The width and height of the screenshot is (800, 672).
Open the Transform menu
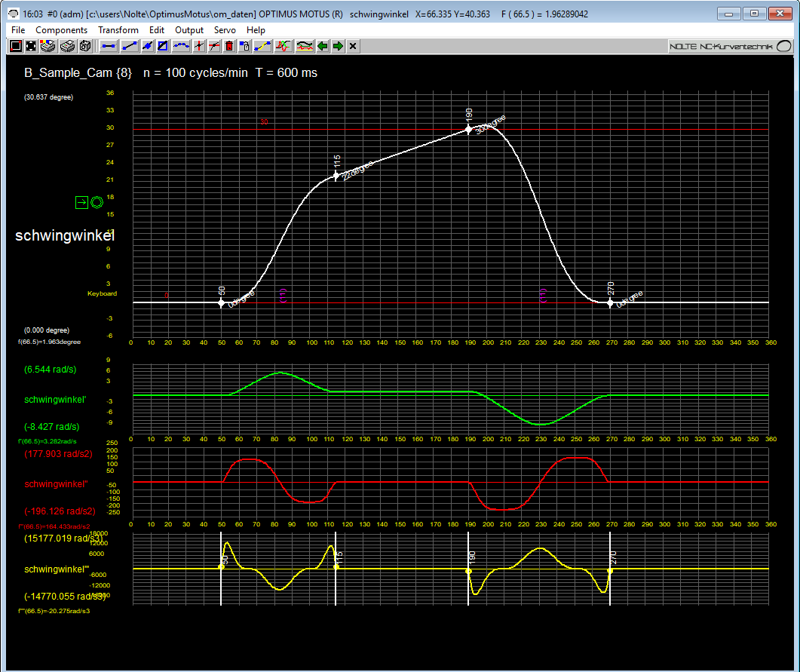(x=118, y=29)
